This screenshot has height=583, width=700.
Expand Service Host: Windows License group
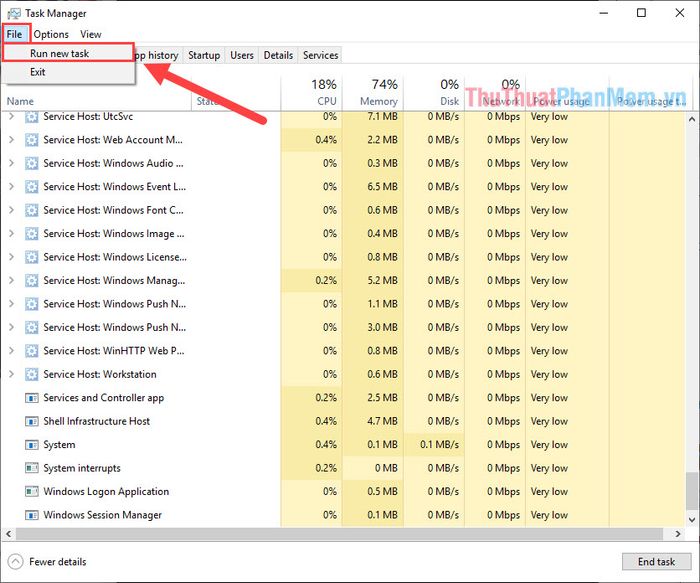coord(12,257)
